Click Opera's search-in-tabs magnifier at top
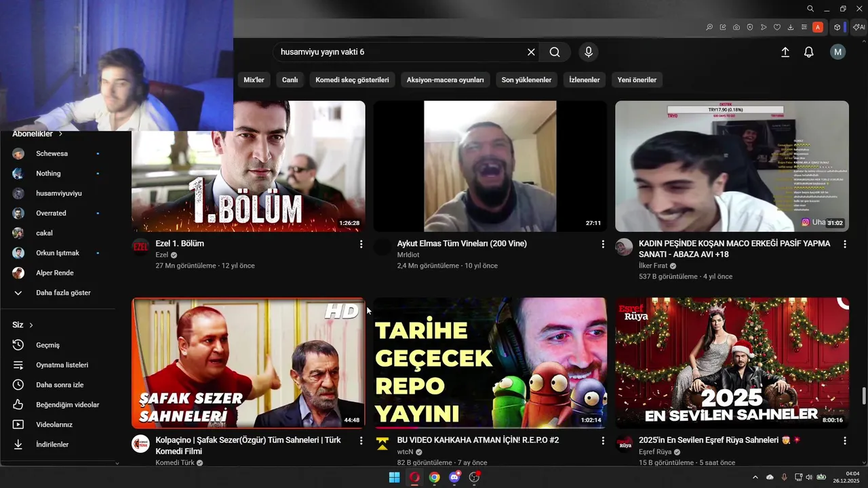The width and height of the screenshot is (868, 488). [810, 9]
